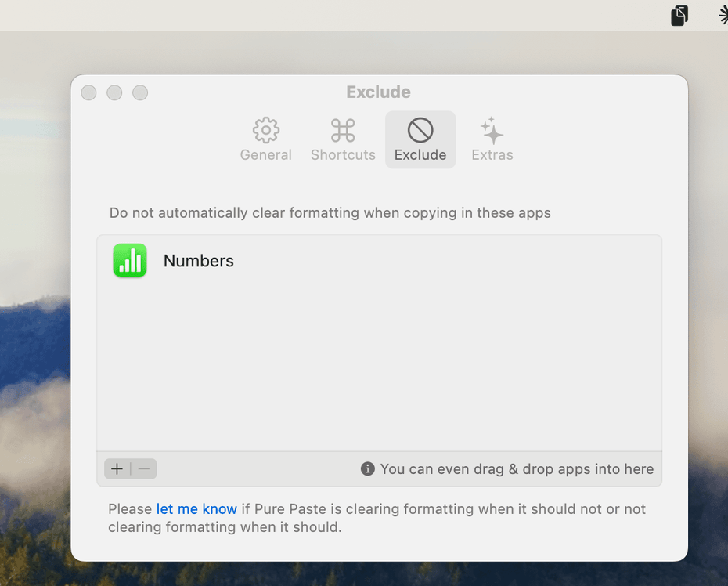Viewport: 728px width, 586px height.
Task: Click the green Numbers app icon
Action: point(130,261)
